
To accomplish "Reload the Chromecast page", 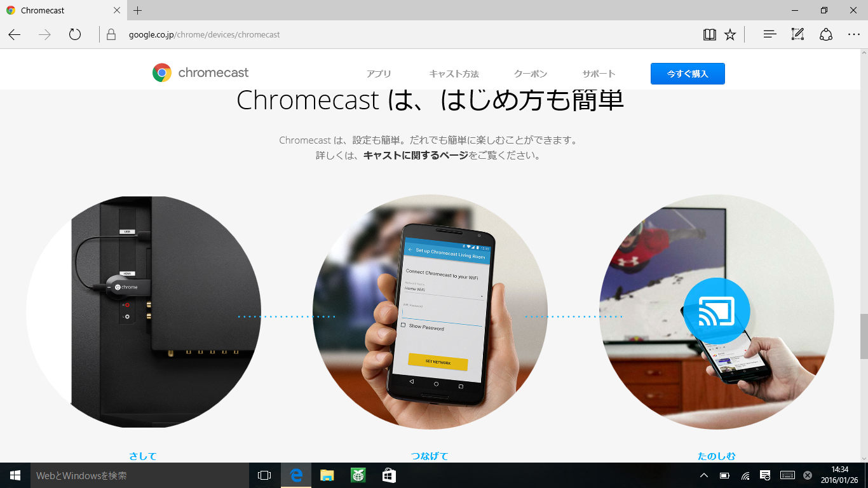I will 75,34.
